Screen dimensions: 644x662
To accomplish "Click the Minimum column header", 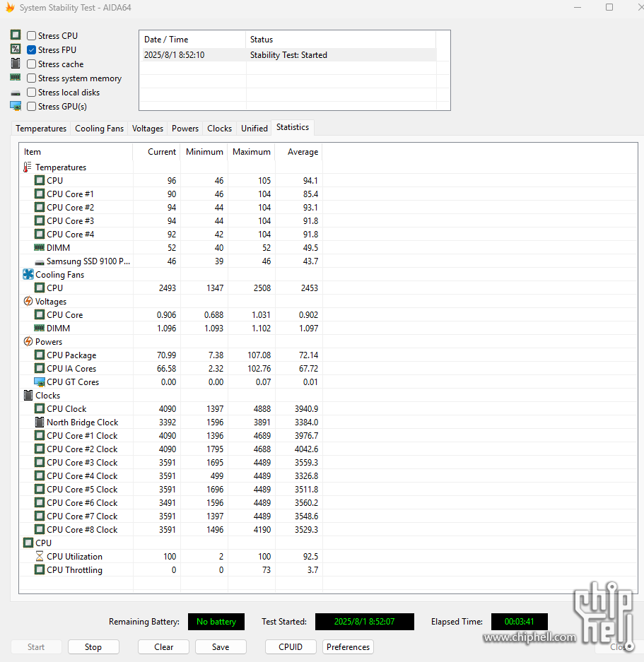I will point(204,152).
